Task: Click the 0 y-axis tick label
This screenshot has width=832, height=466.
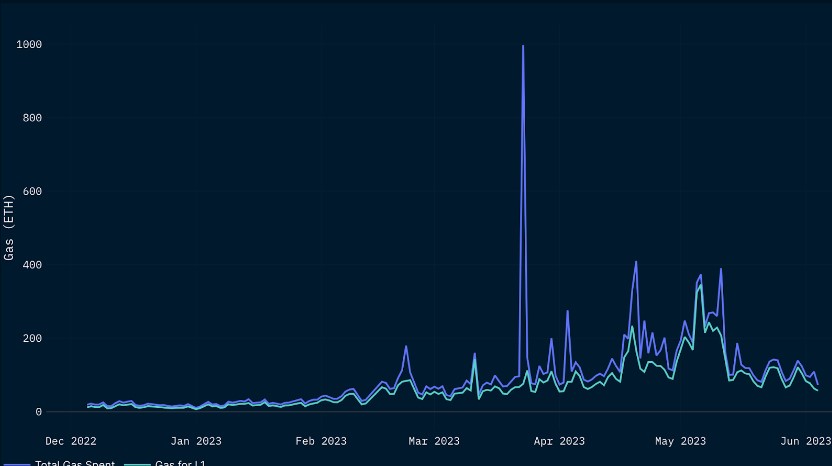Action: coord(39,412)
